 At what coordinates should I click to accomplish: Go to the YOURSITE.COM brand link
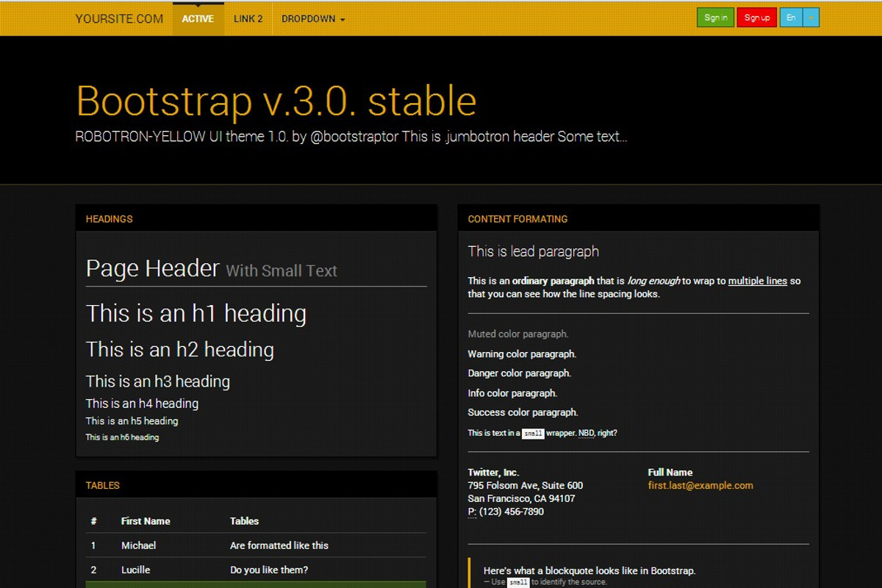click(119, 18)
